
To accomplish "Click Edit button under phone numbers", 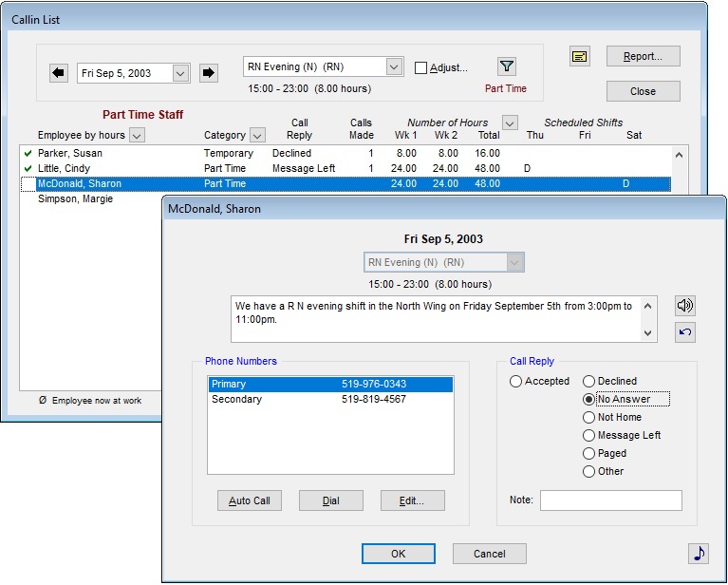I will pos(412,500).
